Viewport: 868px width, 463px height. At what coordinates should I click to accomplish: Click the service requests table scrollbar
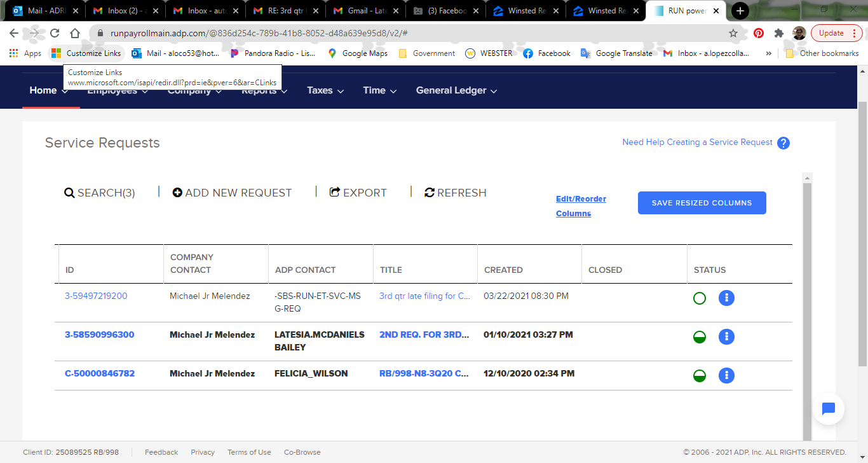click(x=807, y=305)
